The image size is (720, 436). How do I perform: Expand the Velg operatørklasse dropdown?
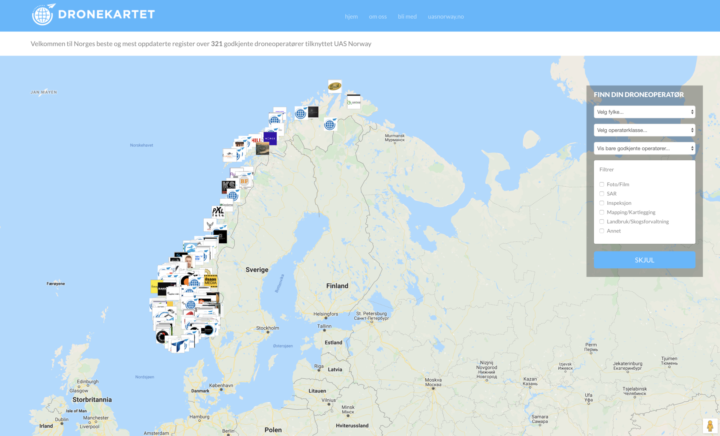(x=643, y=130)
